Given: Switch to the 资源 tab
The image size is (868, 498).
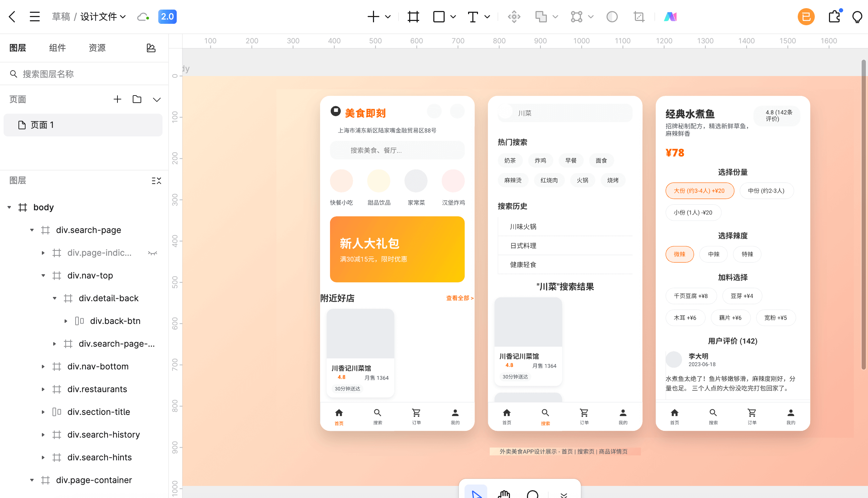Looking at the screenshot, I should click(x=97, y=48).
